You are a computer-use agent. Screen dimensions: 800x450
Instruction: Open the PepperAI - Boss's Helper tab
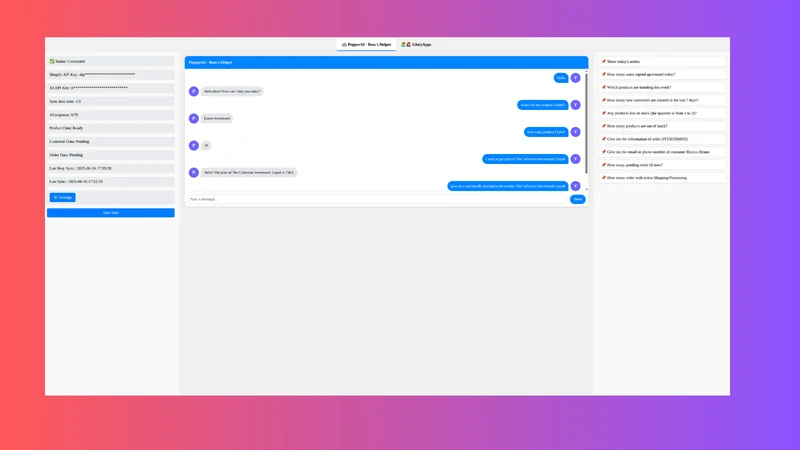[x=366, y=44]
